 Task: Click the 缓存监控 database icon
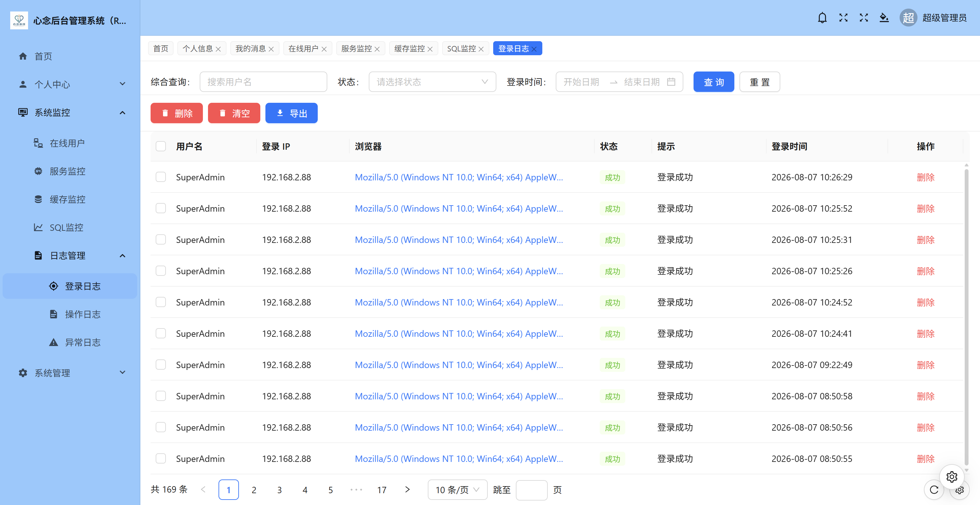tap(38, 200)
